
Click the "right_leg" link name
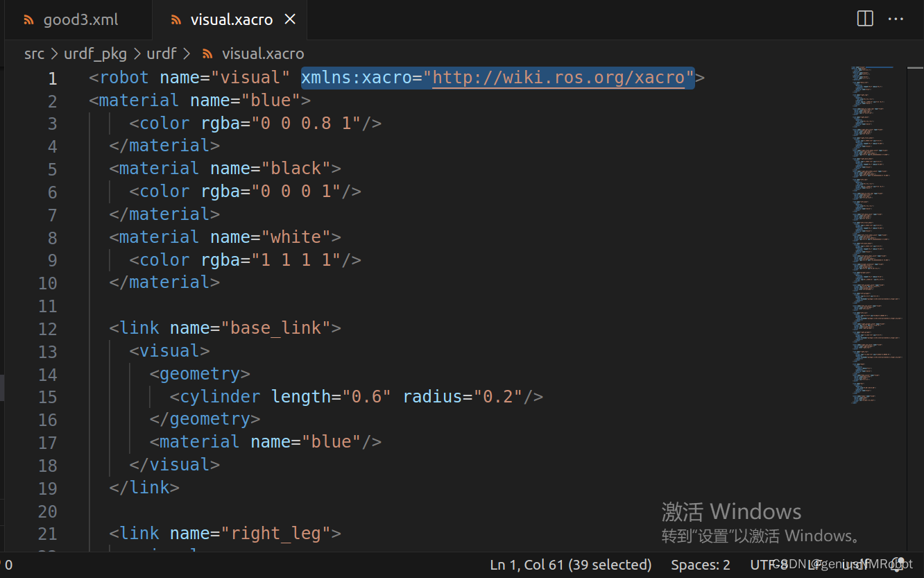tap(275, 534)
